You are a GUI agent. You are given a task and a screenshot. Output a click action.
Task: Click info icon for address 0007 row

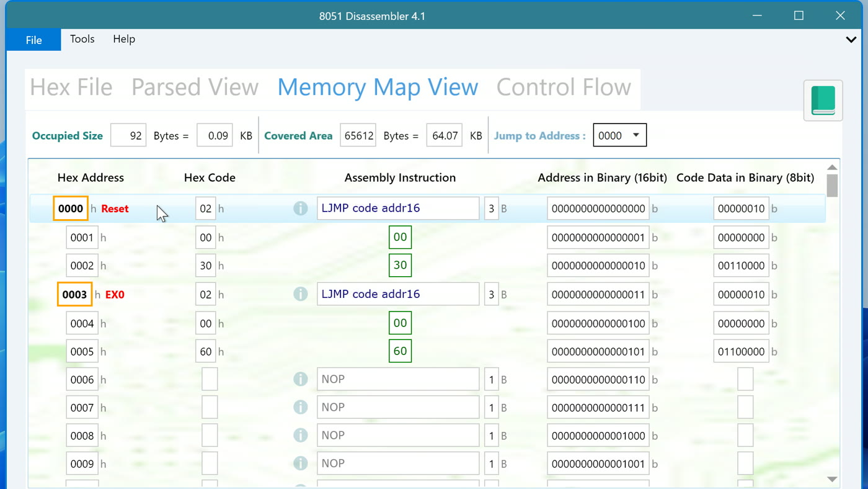click(x=301, y=407)
